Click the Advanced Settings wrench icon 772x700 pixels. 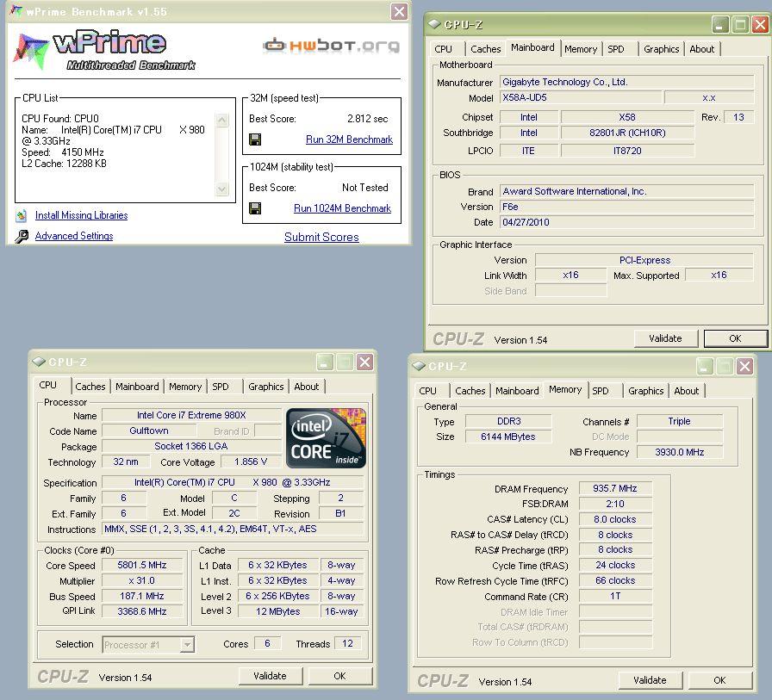(x=22, y=237)
